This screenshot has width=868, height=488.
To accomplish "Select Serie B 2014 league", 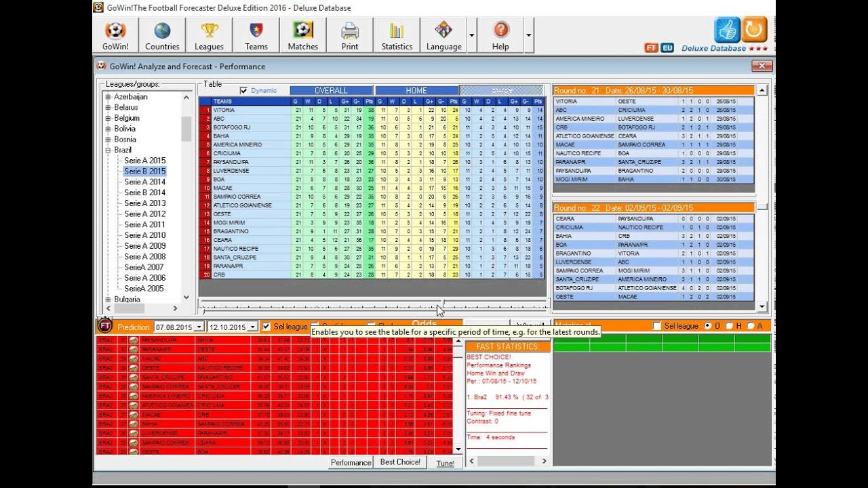I will click(x=144, y=192).
